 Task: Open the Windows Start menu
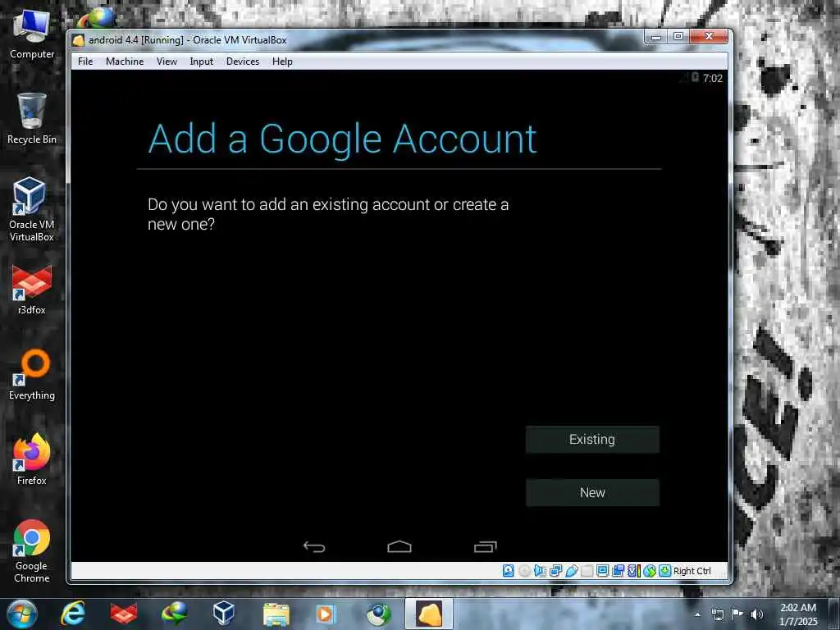[x=21, y=614]
